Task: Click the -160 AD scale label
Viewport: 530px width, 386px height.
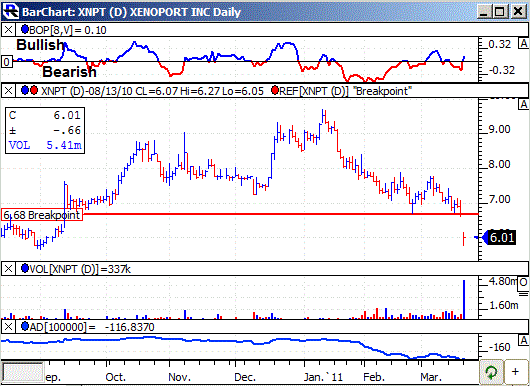Action: (499, 347)
